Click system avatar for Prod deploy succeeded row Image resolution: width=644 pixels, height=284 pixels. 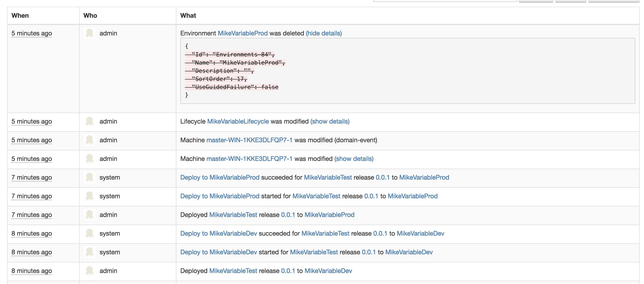pyautogui.click(x=89, y=177)
